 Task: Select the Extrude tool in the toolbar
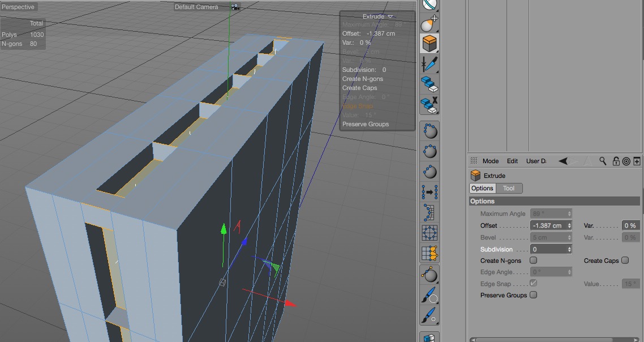429,43
